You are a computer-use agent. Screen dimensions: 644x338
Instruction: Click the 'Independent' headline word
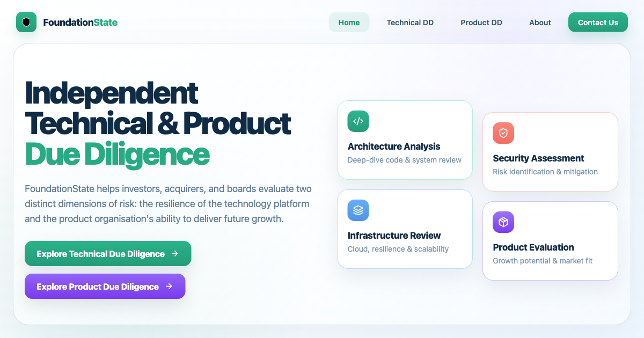click(112, 92)
